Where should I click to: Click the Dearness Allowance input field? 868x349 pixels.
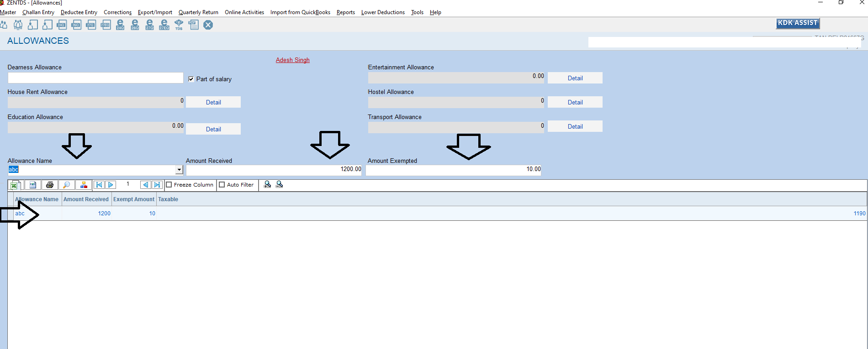coord(95,78)
